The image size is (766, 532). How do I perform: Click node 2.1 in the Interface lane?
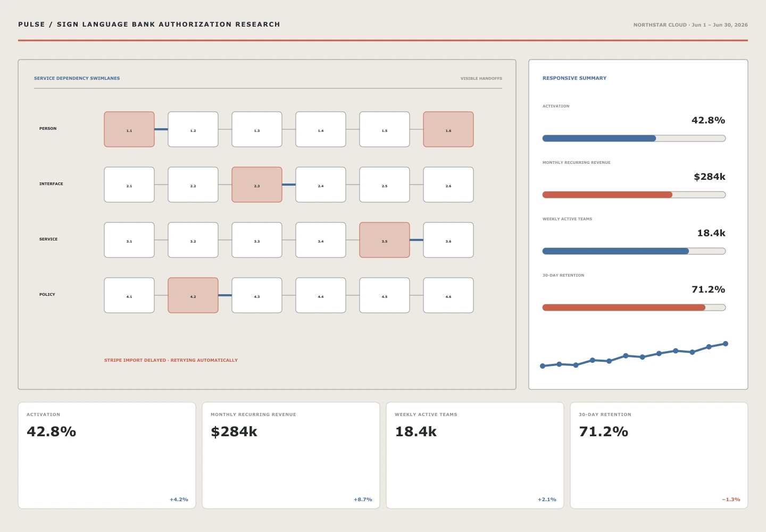coord(129,185)
